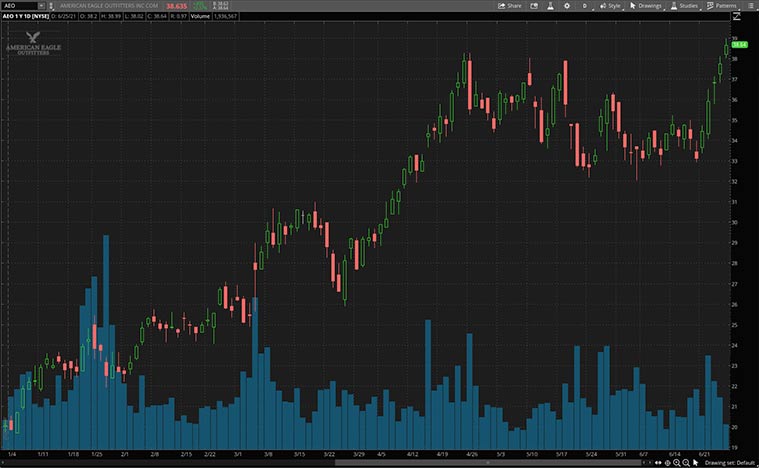Open the symbol selector dropdown arrow

pyautogui.click(x=42, y=6)
